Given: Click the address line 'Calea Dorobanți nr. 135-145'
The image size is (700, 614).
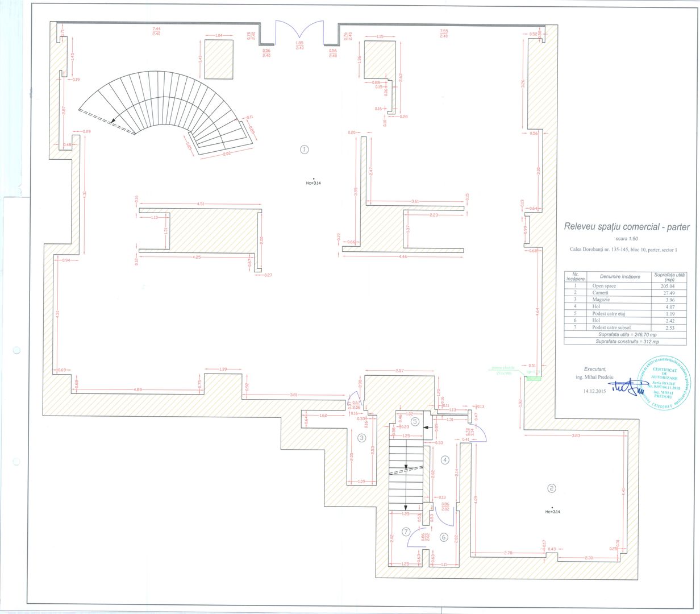Looking at the screenshot, I should [624, 250].
